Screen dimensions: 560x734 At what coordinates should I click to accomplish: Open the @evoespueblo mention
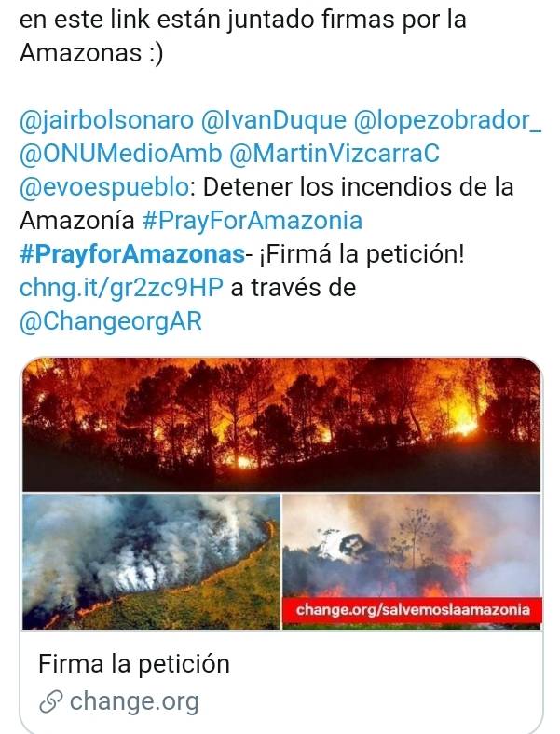coord(104,187)
